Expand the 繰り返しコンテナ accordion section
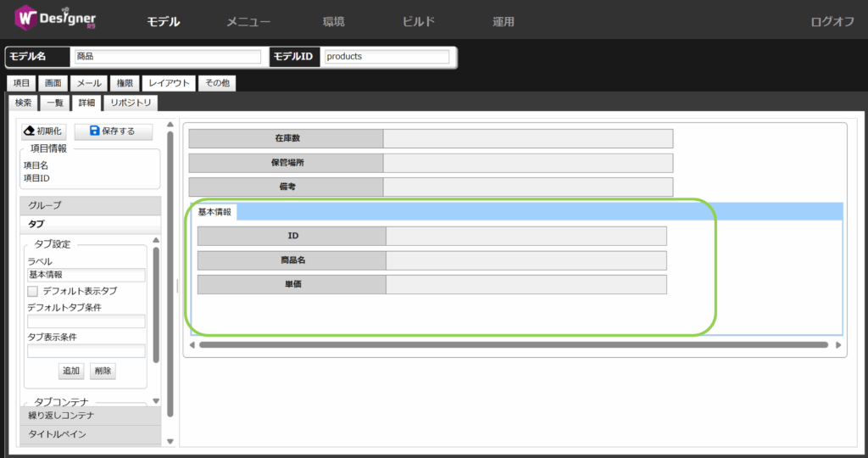 89,416
